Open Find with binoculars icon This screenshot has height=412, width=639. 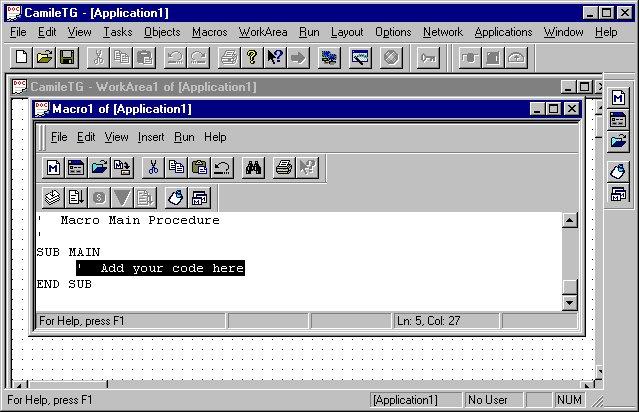coord(253,167)
